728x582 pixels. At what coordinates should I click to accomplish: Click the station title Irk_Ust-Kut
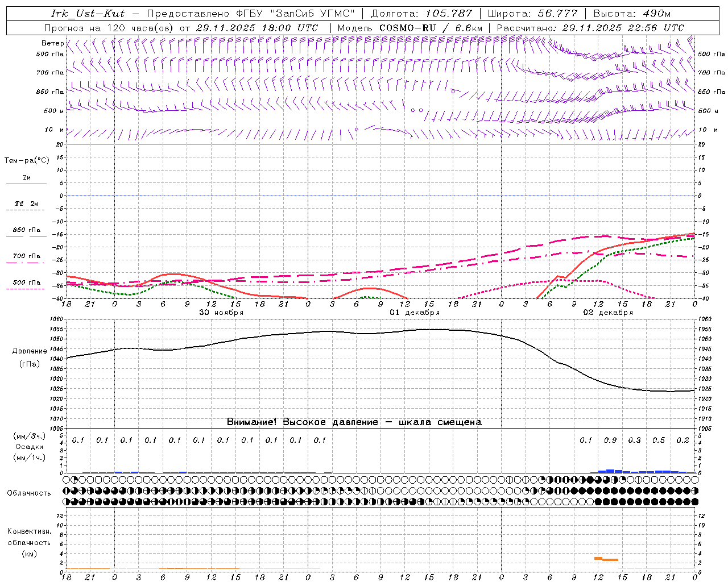[88, 13]
